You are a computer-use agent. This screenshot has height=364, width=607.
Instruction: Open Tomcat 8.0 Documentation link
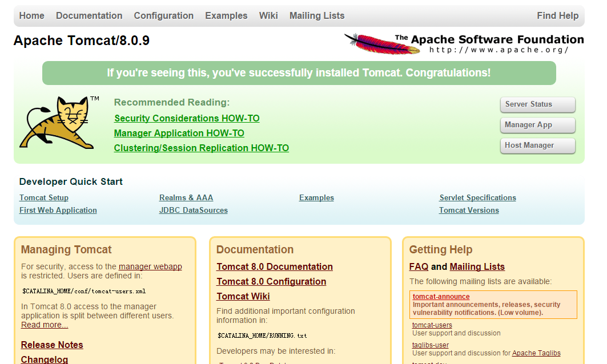pyautogui.click(x=275, y=266)
